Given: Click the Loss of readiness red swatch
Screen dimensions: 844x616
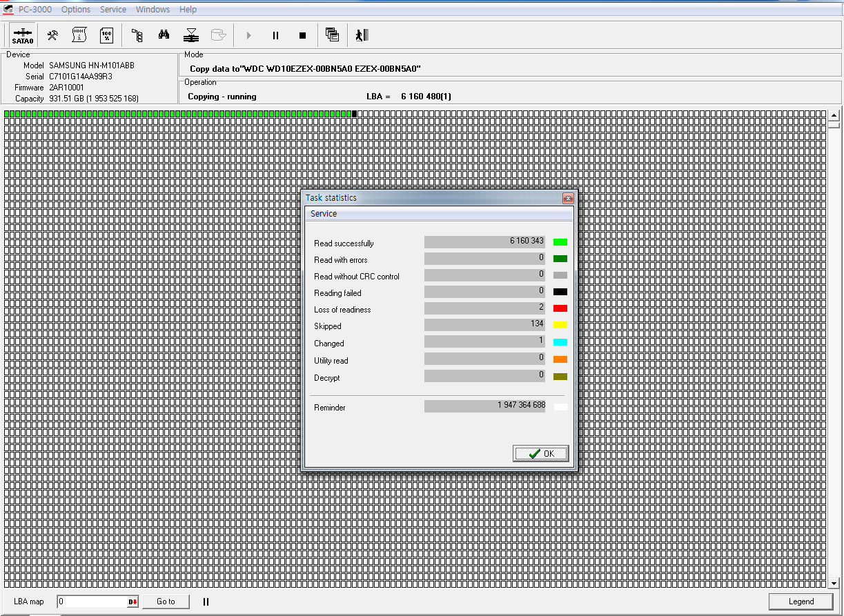Looking at the screenshot, I should (x=560, y=308).
